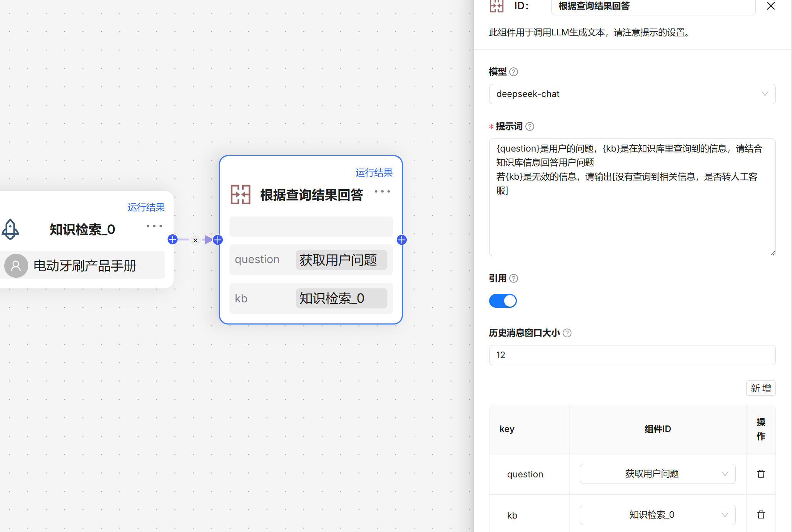Delete the question key row
Viewport: 792px width, 532px height.
coord(761,474)
